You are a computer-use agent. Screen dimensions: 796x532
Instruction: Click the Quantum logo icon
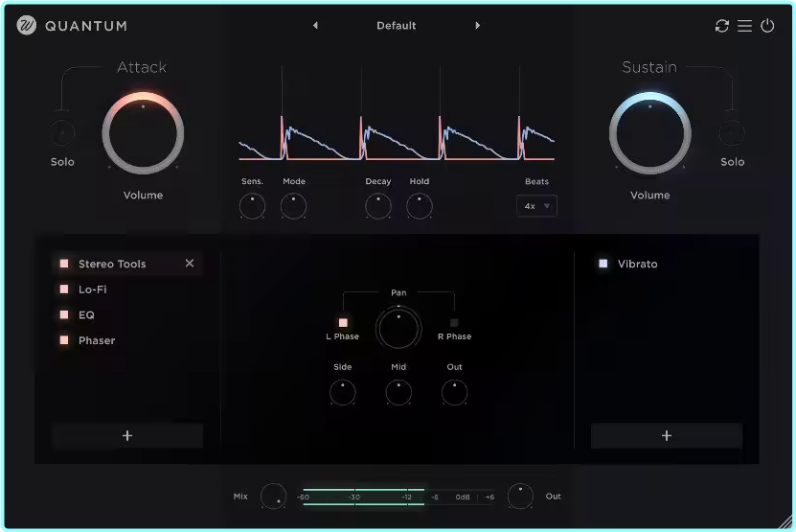tap(27, 26)
